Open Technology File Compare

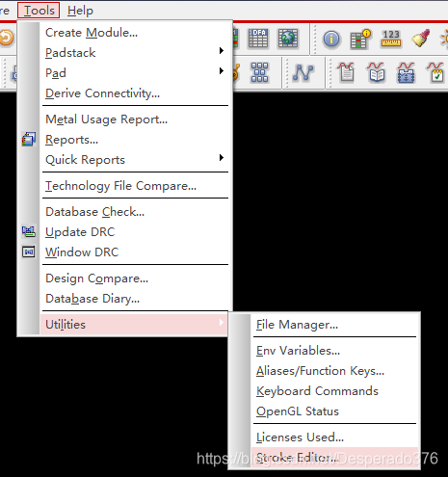click(135, 186)
